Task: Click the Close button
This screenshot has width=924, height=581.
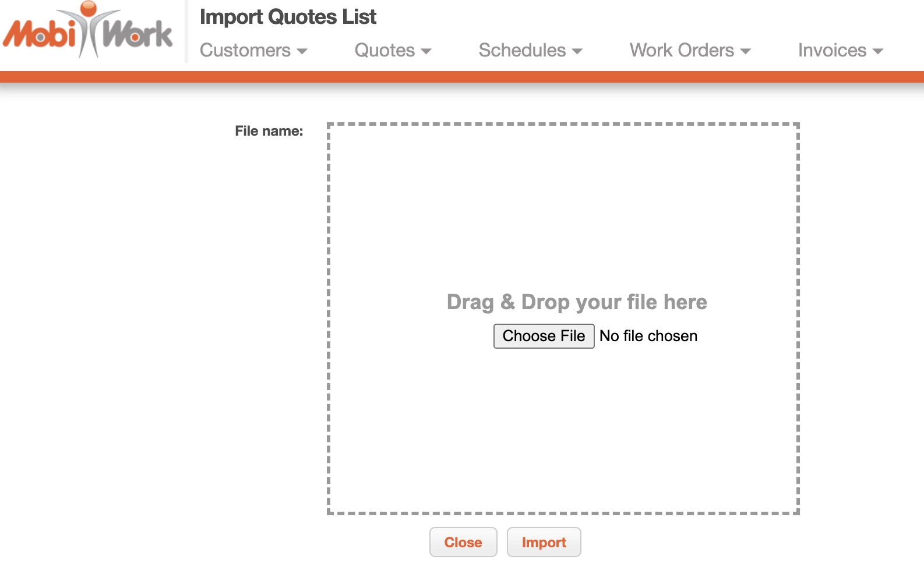Action: pos(463,542)
